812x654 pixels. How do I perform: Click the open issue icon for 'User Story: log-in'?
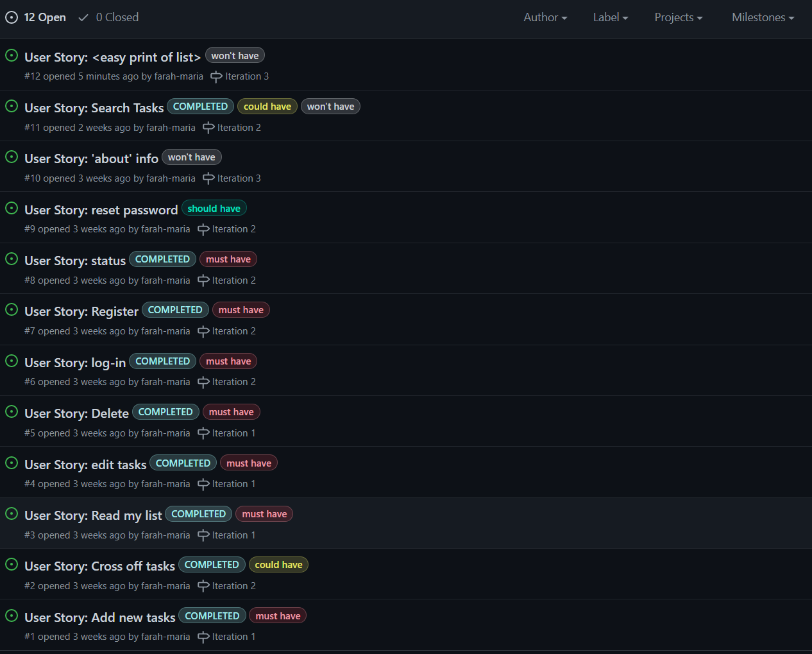point(11,361)
